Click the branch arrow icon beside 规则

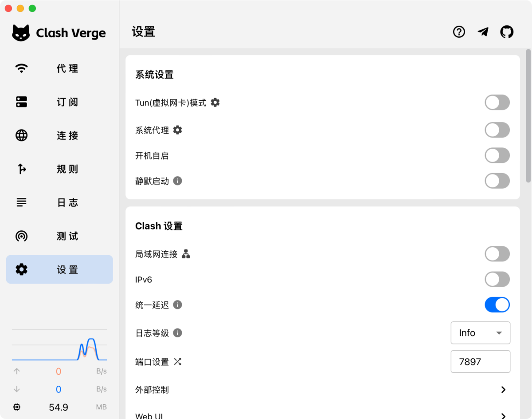click(x=21, y=169)
